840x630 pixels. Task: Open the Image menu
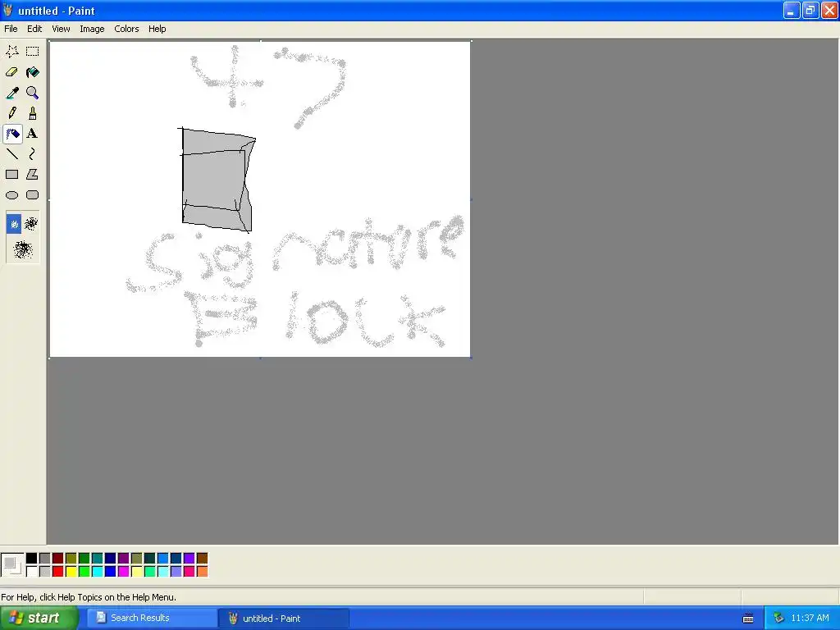point(92,29)
